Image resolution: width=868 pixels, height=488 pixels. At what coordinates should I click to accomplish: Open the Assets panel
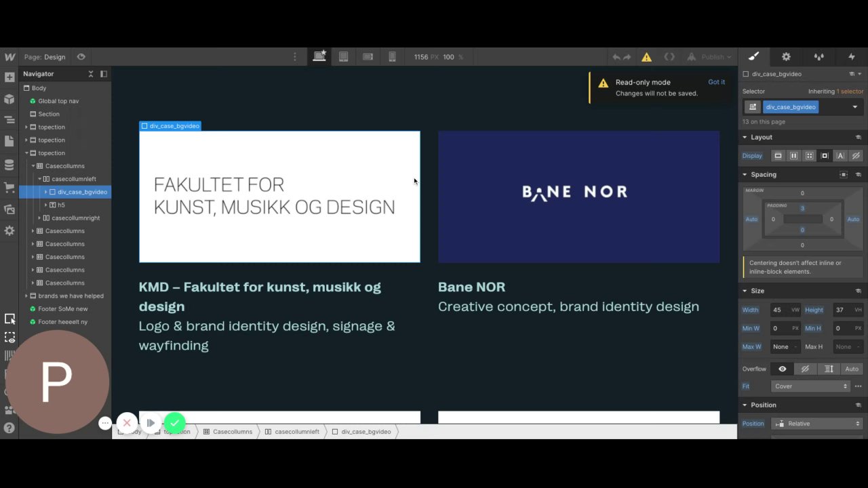coord(9,209)
